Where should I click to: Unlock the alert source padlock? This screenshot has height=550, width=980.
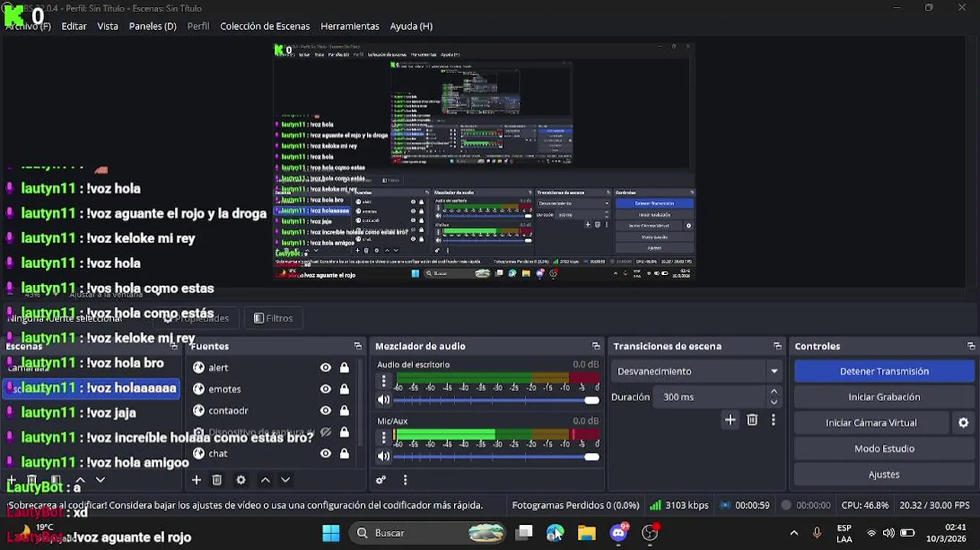coord(344,367)
